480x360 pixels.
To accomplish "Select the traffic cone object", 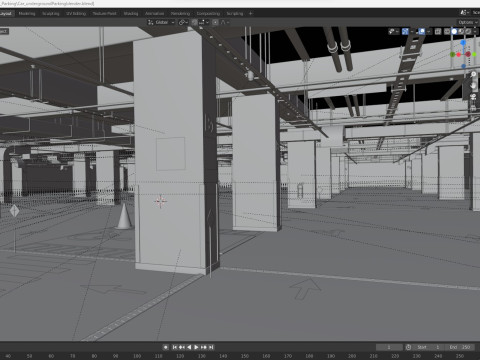I will (124, 216).
